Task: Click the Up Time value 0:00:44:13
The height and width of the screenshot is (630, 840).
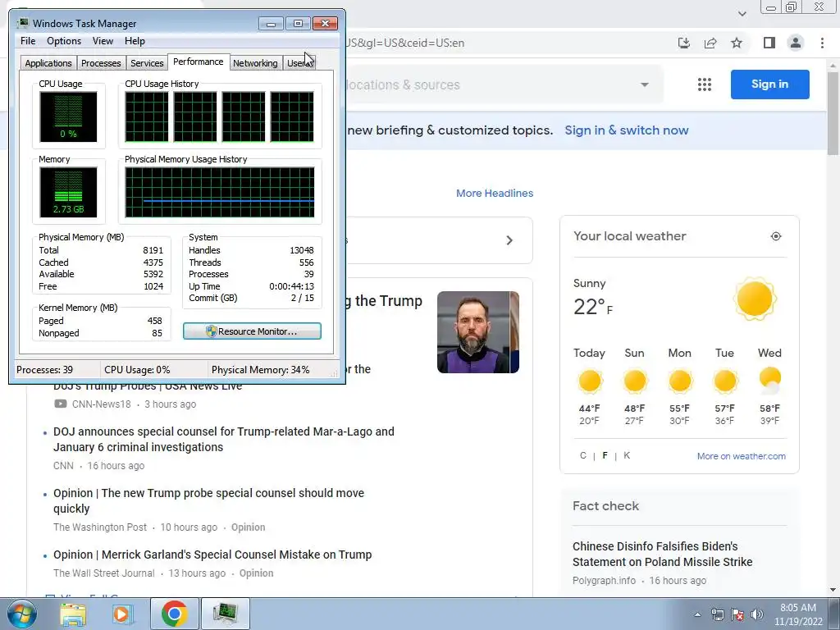Action: tap(291, 286)
